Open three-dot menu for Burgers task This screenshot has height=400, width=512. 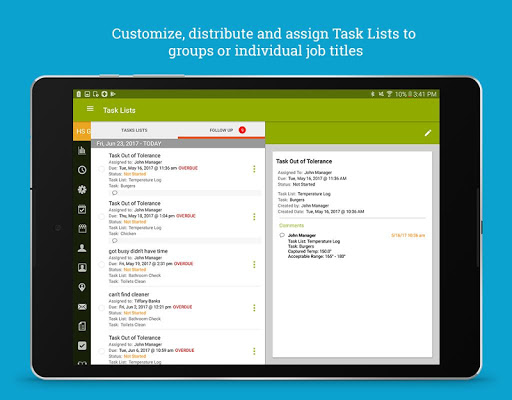click(x=254, y=169)
